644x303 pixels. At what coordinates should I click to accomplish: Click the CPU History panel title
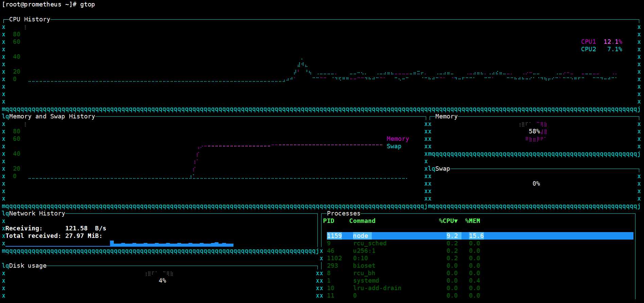30,19
